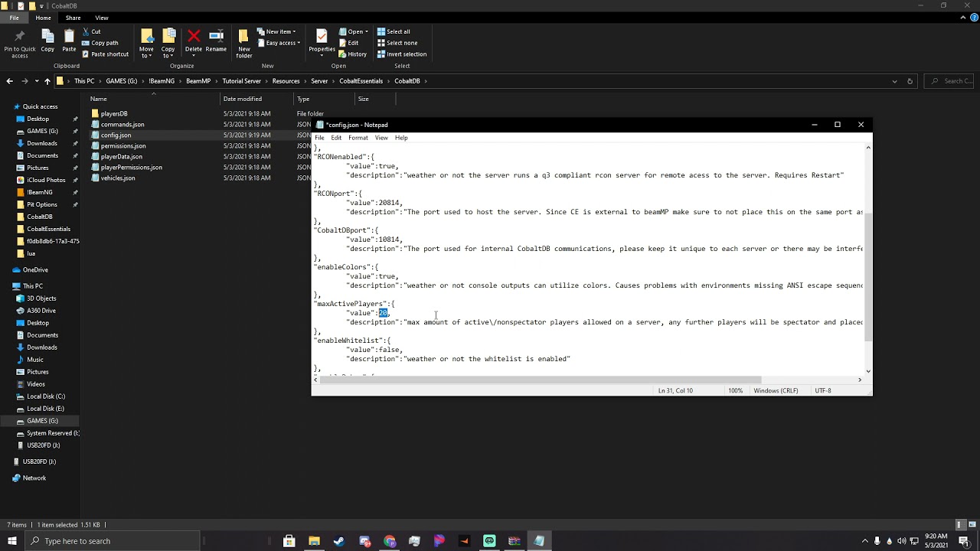Click Edit in ribbon Open group

[x=348, y=43]
